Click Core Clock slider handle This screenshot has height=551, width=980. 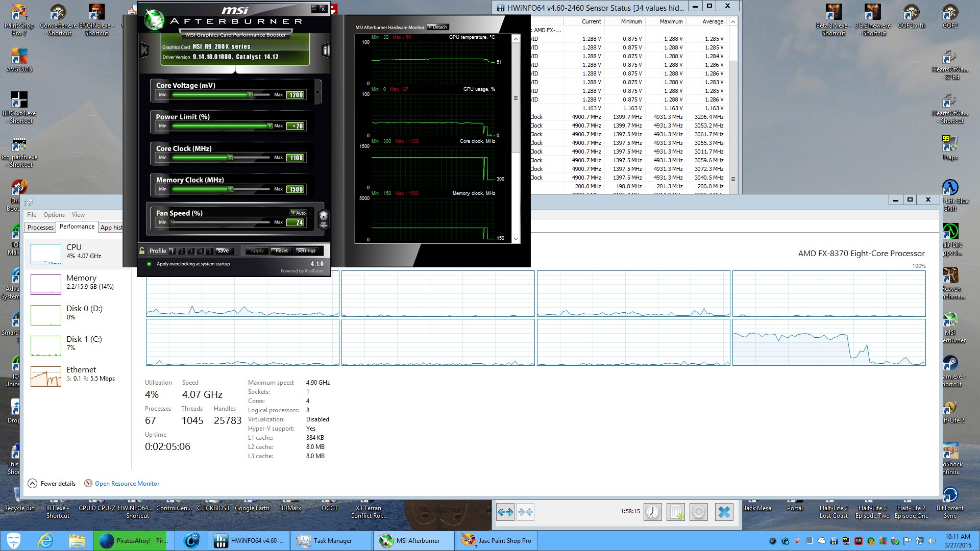(x=230, y=158)
